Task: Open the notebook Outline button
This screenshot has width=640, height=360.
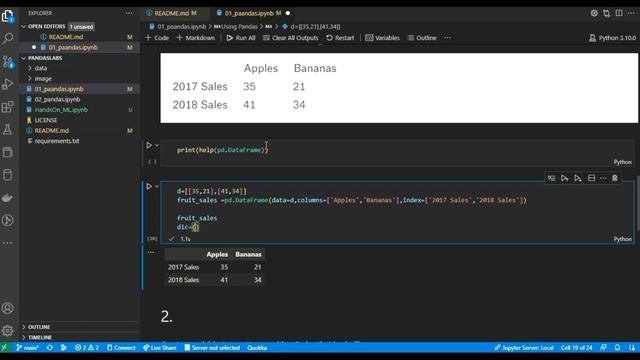Action: [x=422, y=38]
